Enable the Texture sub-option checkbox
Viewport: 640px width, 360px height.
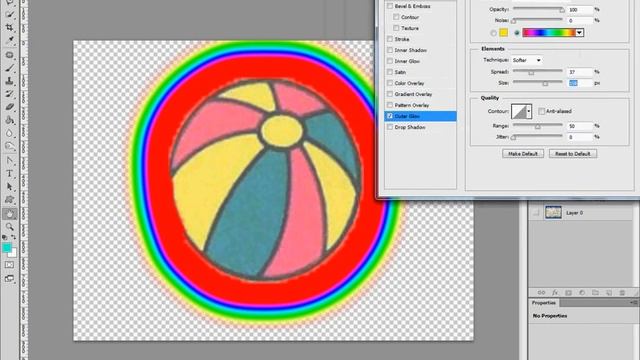tap(396, 28)
